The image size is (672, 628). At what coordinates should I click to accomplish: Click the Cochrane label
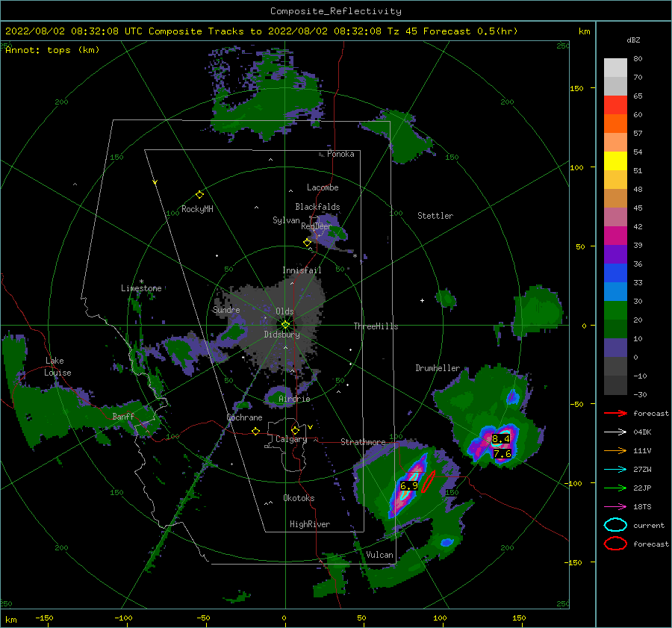click(244, 417)
